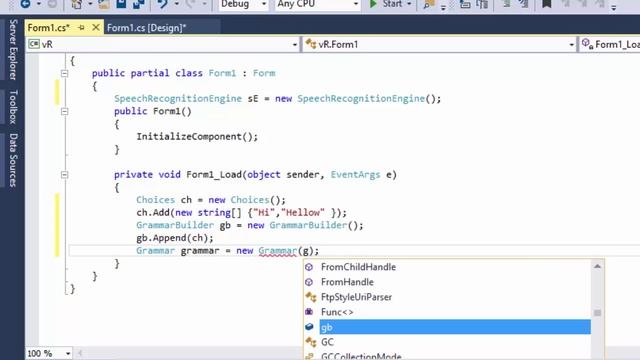Switch to the Form1.cs [Design]* tab
The image size is (640, 360).
tap(147, 28)
